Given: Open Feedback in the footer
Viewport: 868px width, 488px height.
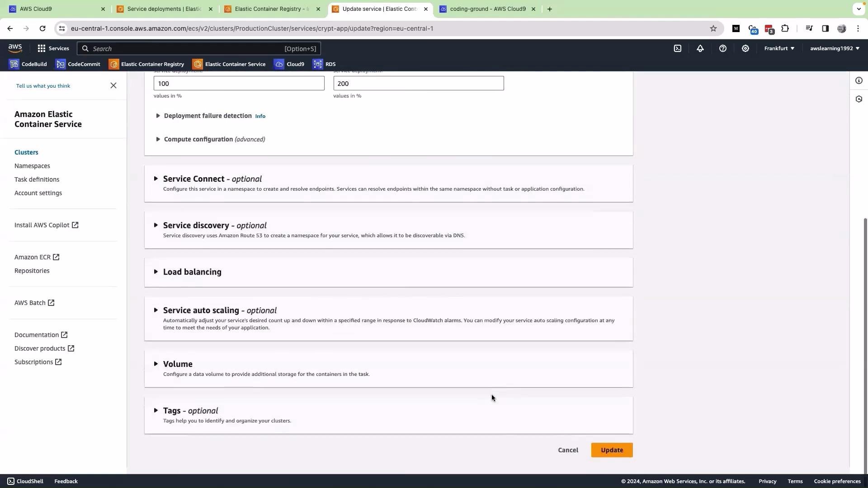Looking at the screenshot, I should tap(66, 481).
